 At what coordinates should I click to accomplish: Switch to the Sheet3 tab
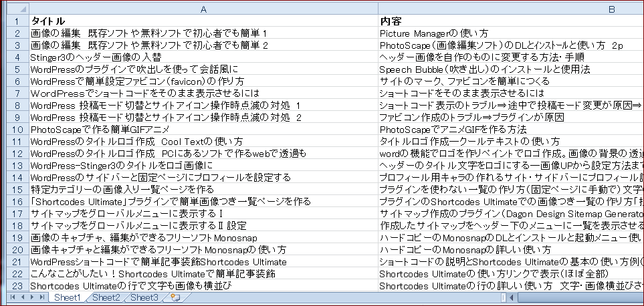(144, 297)
